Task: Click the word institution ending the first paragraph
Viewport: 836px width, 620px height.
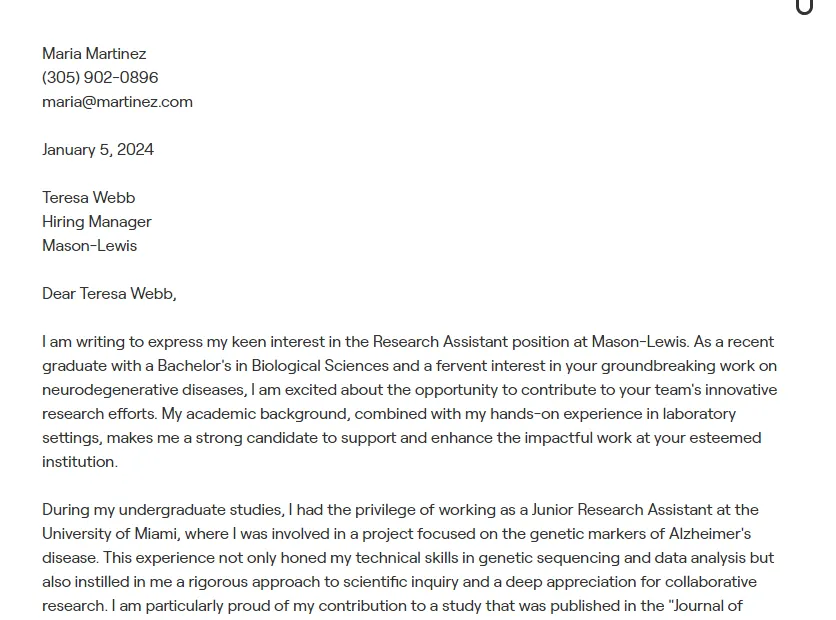Action: coord(80,462)
